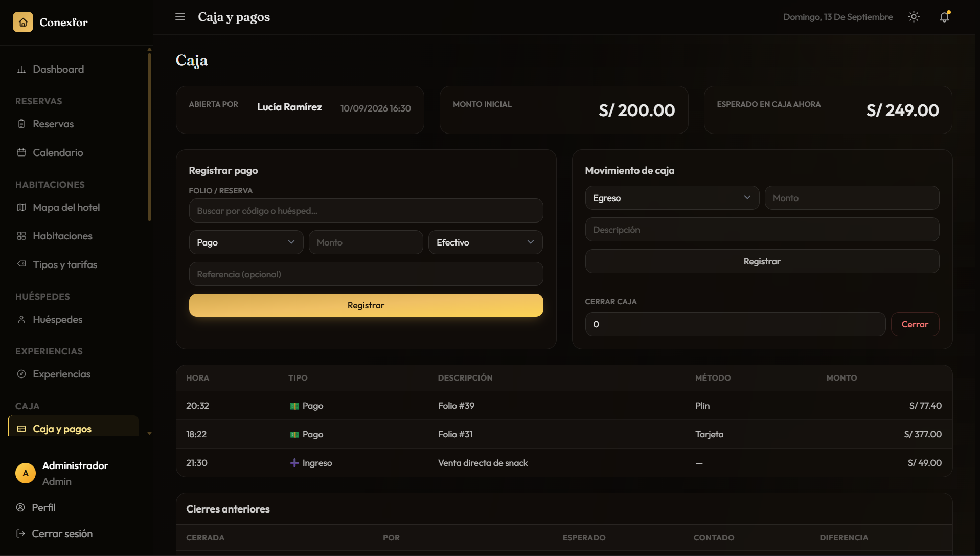Click the Cerrar sesión link
The height and width of the screenshot is (556, 980).
point(62,533)
